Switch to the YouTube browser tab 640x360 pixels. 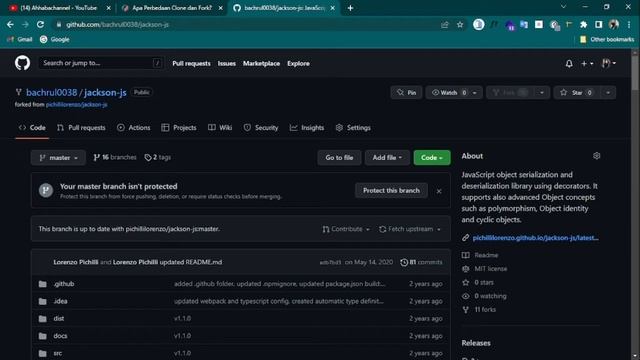(x=60, y=8)
